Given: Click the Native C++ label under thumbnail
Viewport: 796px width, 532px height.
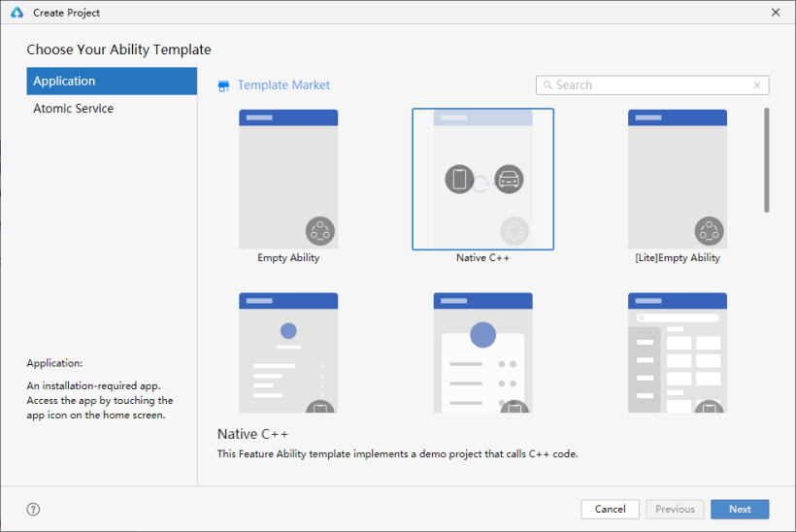Looking at the screenshot, I should 482,258.
